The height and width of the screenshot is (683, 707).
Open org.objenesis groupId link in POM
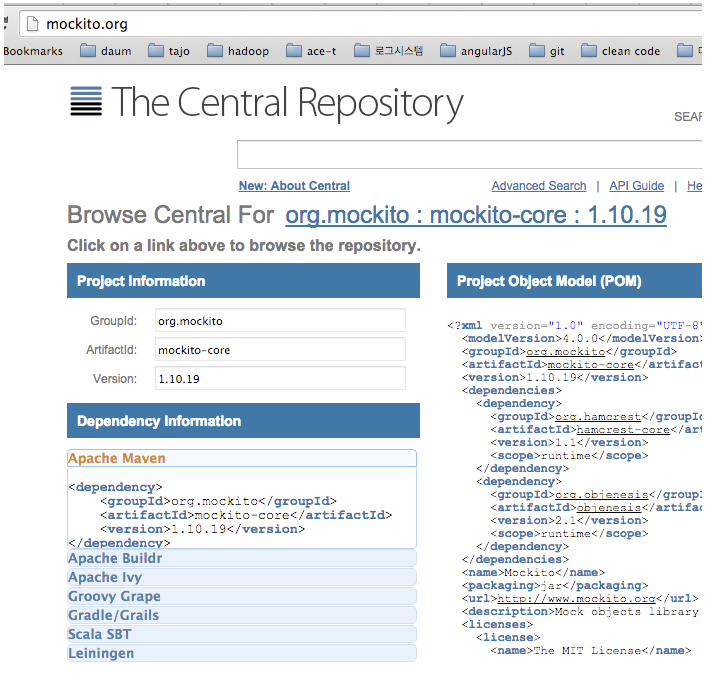pyautogui.click(x=601, y=495)
